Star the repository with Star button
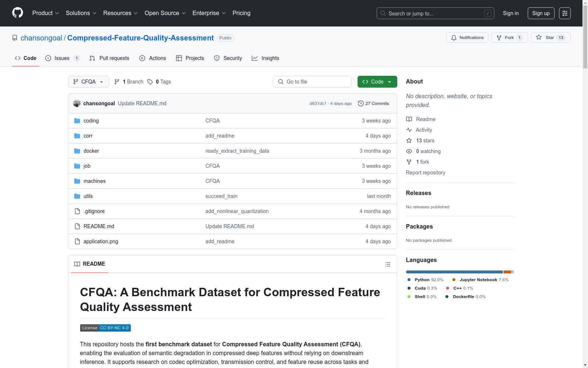This screenshot has height=368, width=588. click(551, 38)
